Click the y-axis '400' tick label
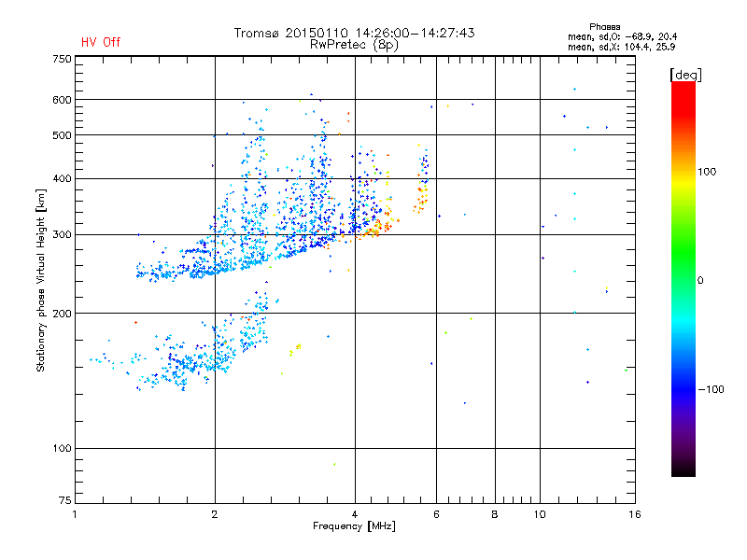 (62, 178)
